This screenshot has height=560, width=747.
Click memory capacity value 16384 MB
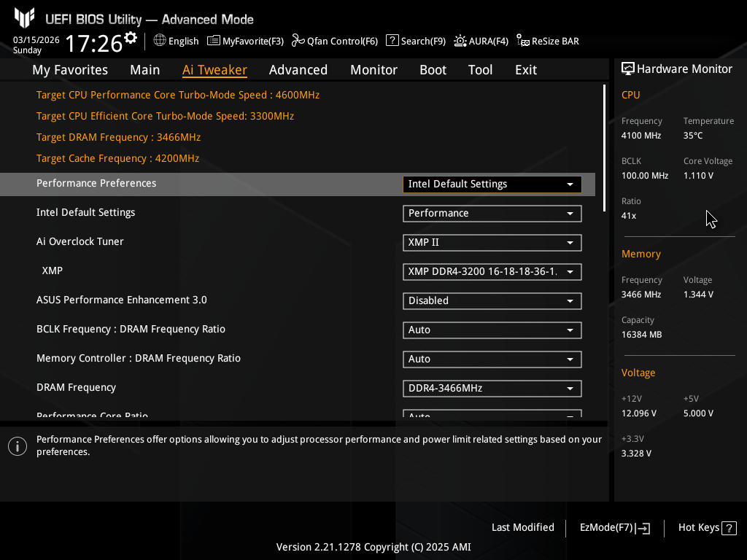click(x=642, y=335)
